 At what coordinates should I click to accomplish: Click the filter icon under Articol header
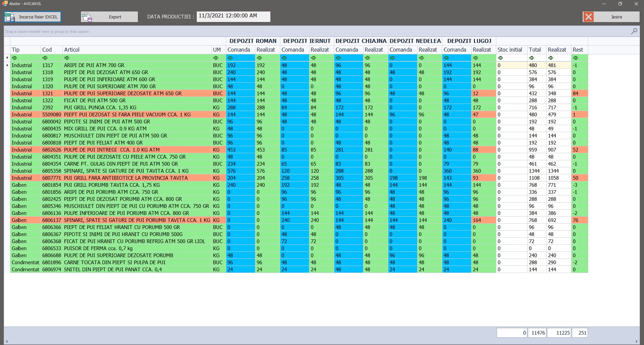[x=67, y=58]
